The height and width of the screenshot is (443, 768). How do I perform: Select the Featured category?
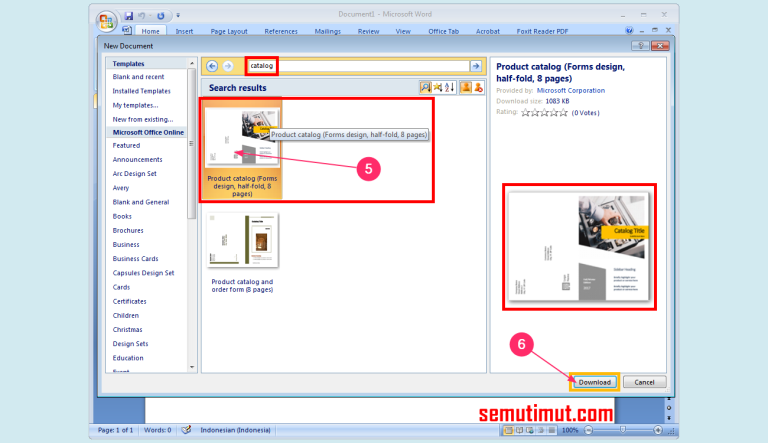(126, 146)
